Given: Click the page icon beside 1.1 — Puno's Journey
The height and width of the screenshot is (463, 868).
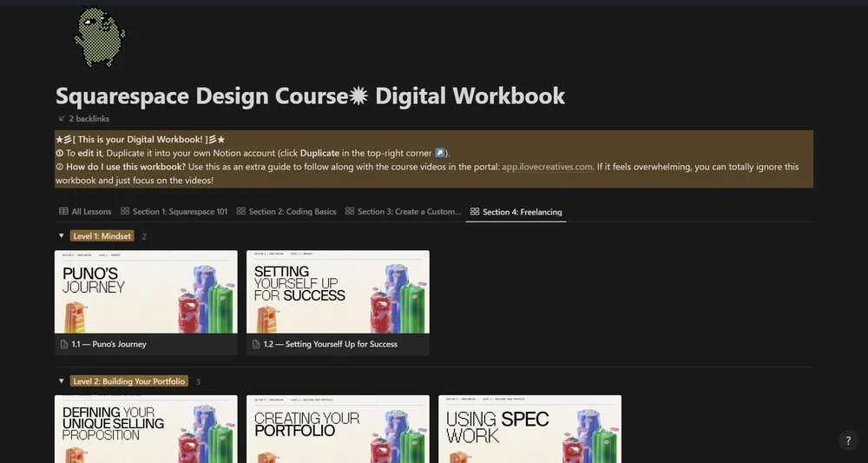Looking at the screenshot, I should click(64, 345).
